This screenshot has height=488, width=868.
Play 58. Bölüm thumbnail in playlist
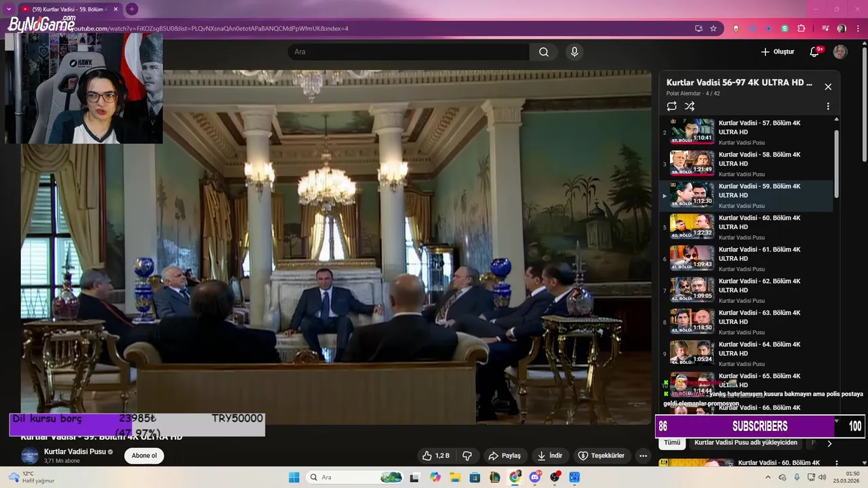point(692,163)
